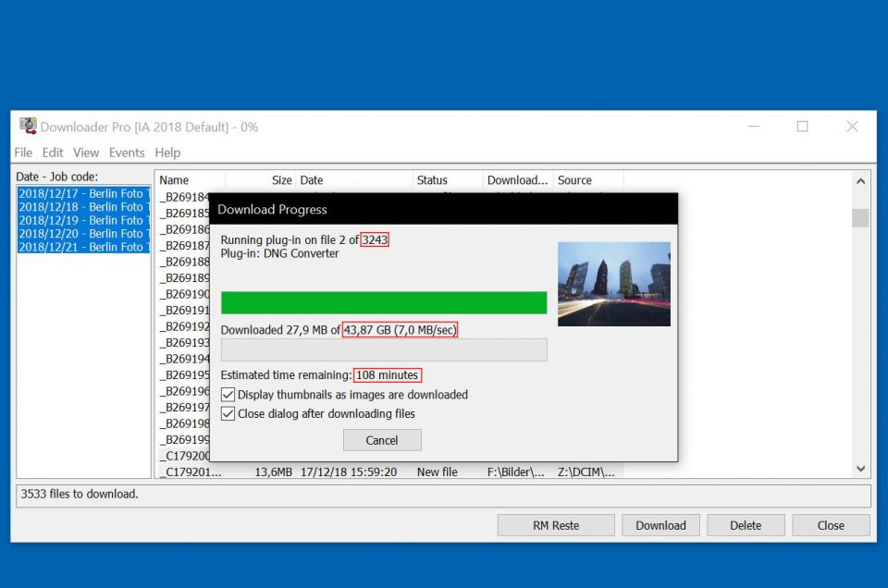Screen dimensions: 888x588
Task: Click the RM Reste button
Action: [x=556, y=526]
